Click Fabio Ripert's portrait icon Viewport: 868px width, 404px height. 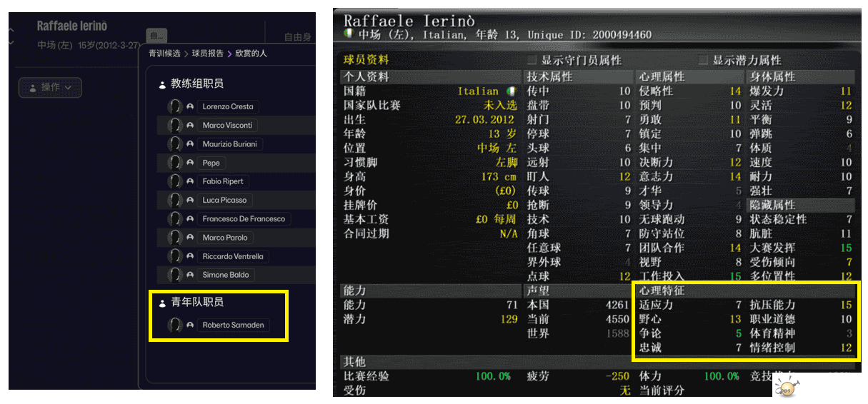click(x=175, y=181)
